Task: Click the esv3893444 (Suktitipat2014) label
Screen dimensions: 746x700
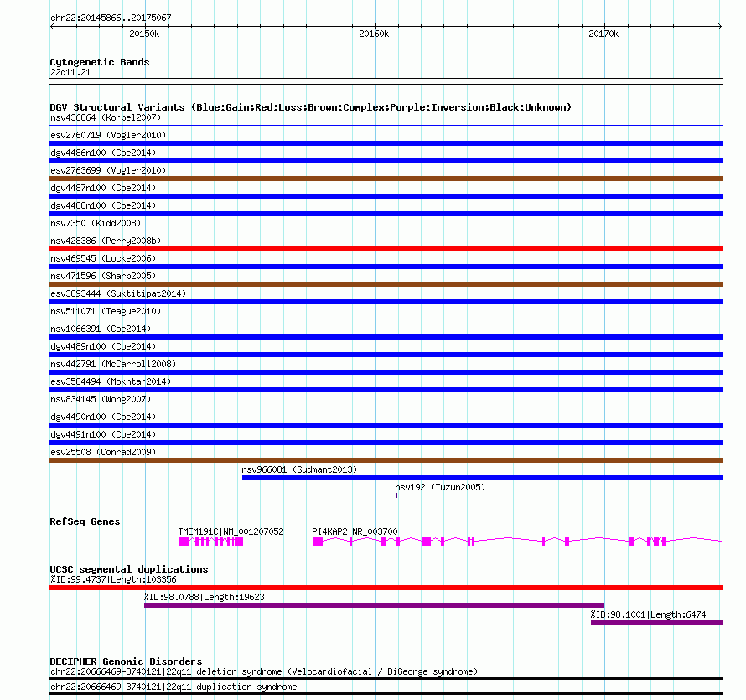Action: coord(118,293)
